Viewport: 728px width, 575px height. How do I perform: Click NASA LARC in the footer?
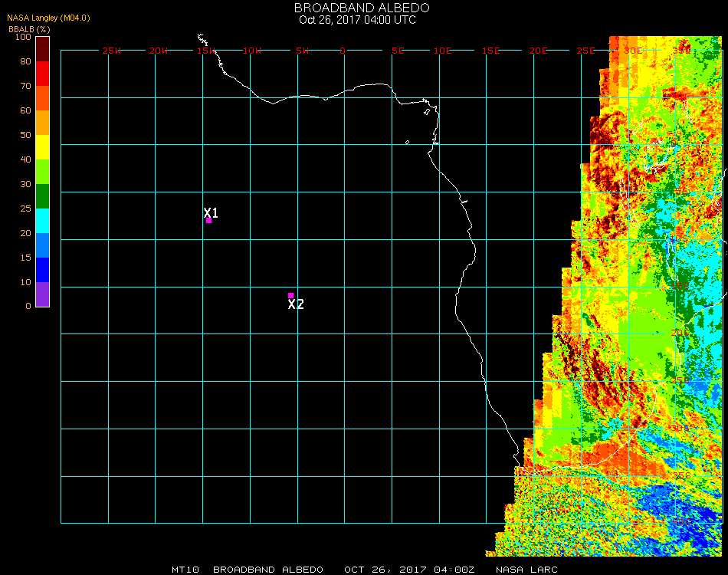click(527, 570)
